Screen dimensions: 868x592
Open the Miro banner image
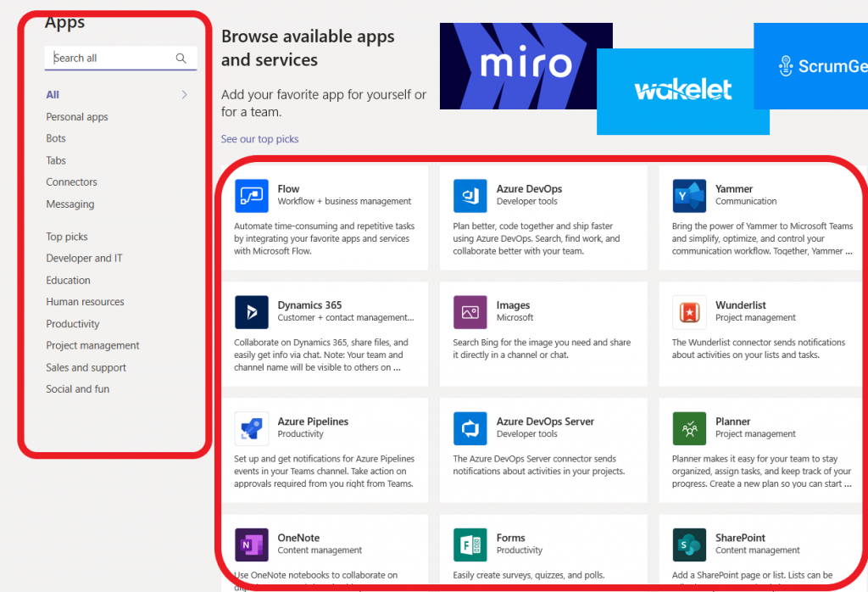click(525, 66)
